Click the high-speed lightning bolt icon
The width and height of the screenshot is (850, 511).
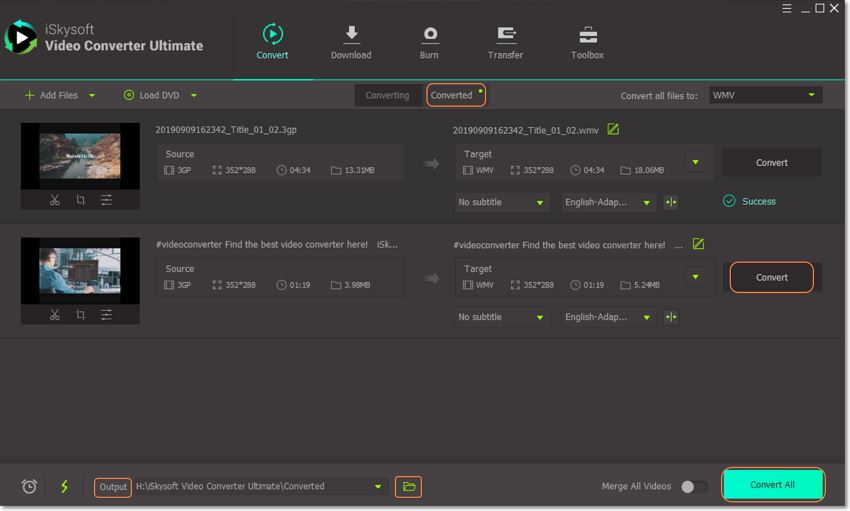coord(65,487)
